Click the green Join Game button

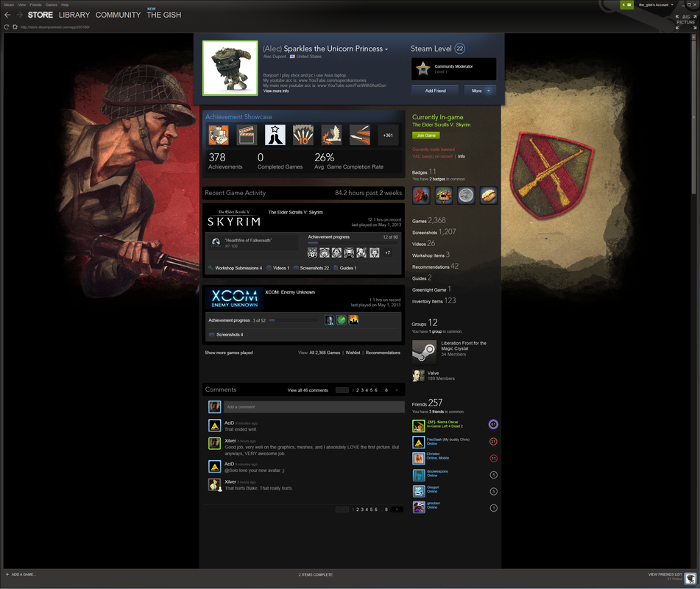[426, 135]
